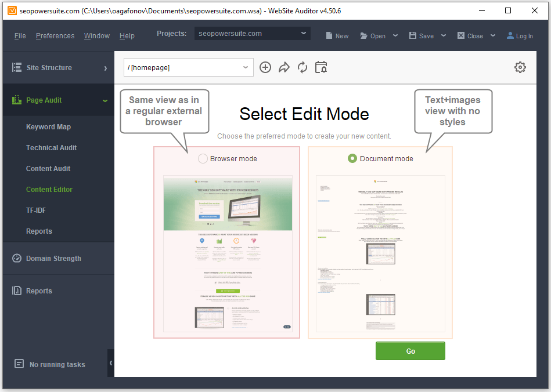The height and width of the screenshot is (392, 551).
Task: Click the Site Structure label
Action: (49, 68)
